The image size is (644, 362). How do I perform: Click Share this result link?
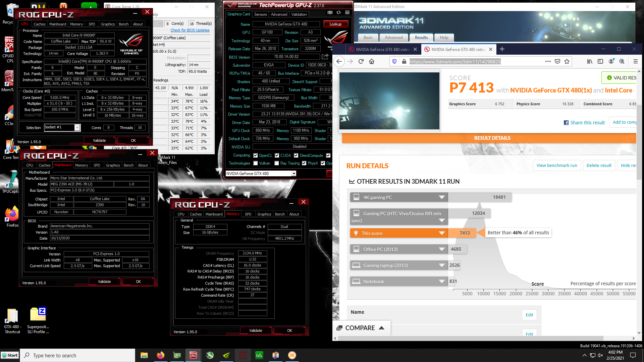click(x=587, y=123)
